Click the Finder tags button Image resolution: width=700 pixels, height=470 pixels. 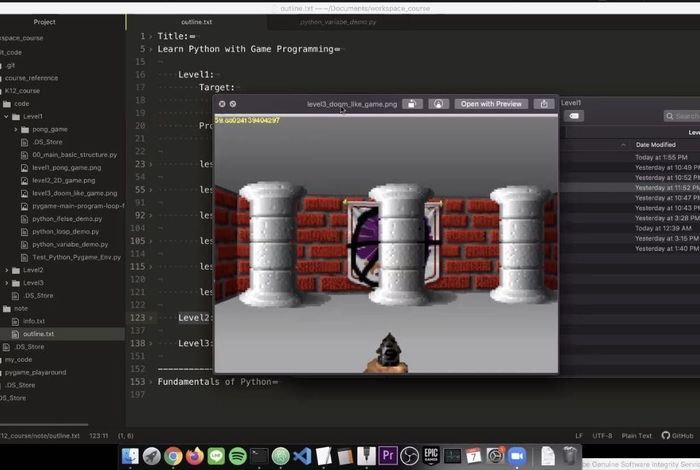574,116
